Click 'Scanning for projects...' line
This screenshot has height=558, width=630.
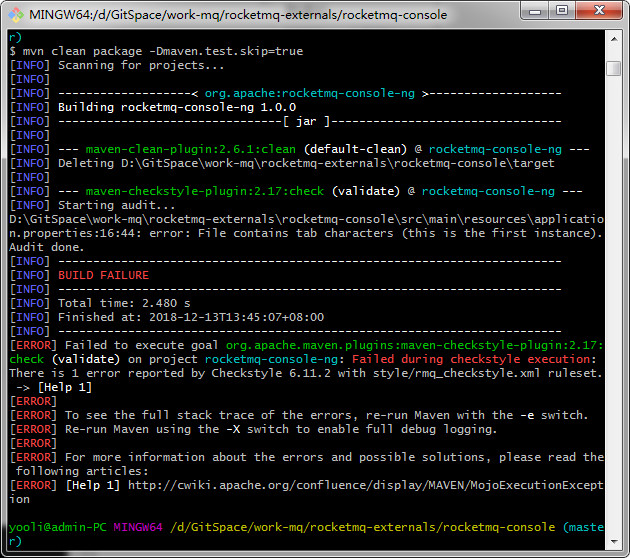141,65
